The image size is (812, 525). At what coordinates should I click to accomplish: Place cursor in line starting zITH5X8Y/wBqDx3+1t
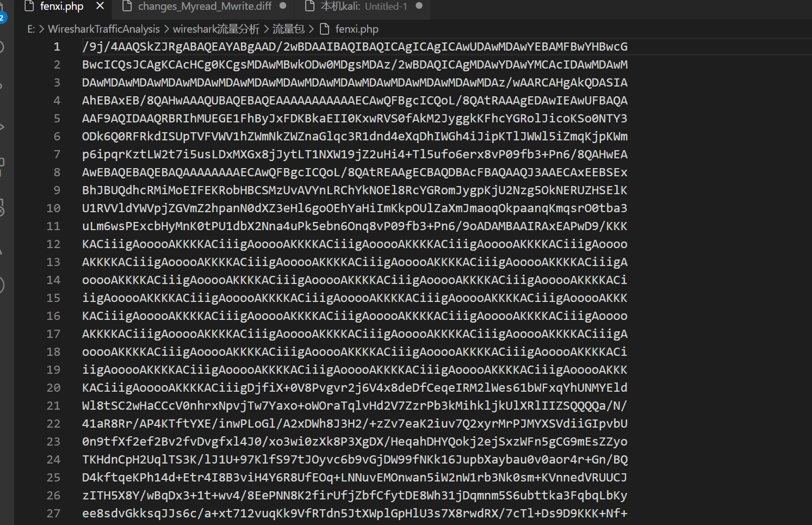coord(355,496)
